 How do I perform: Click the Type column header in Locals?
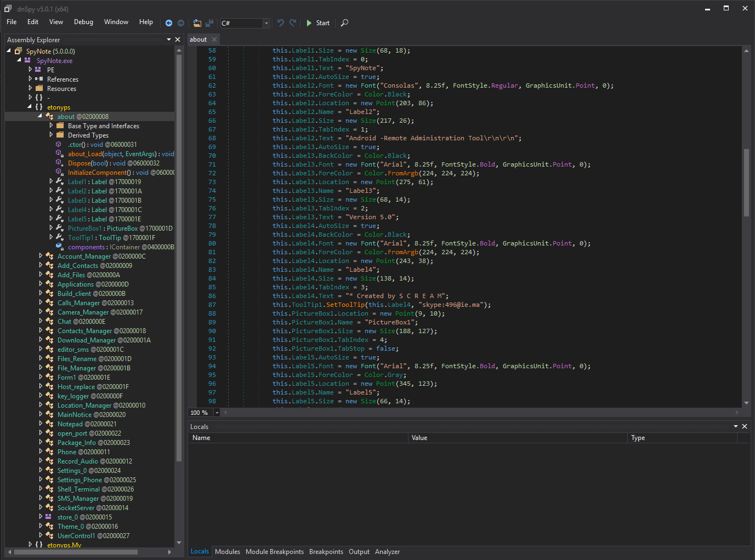(683, 438)
